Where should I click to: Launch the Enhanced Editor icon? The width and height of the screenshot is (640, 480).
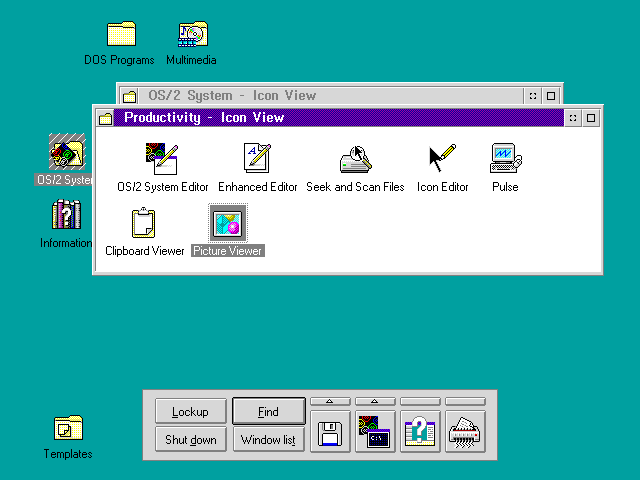point(257,158)
